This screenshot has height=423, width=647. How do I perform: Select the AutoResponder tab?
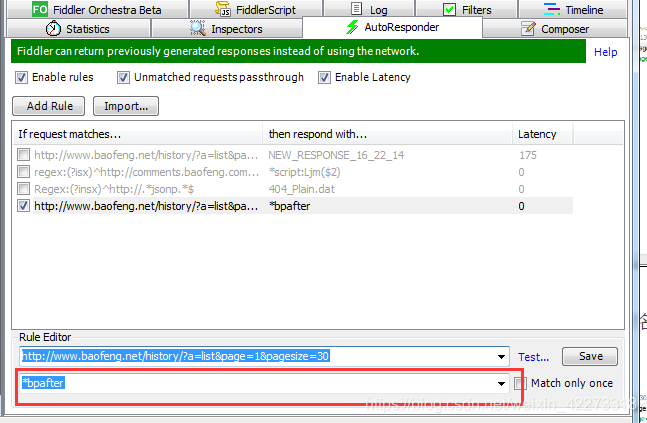[392, 27]
